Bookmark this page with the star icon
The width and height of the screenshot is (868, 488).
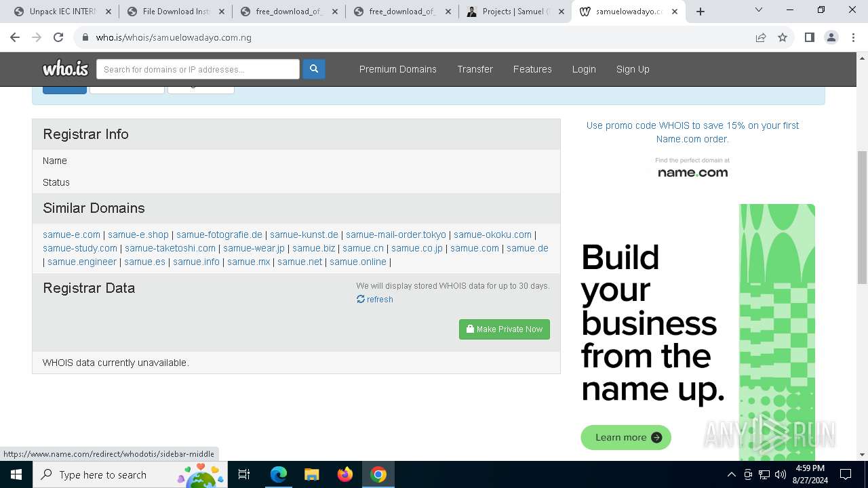pyautogui.click(x=783, y=37)
